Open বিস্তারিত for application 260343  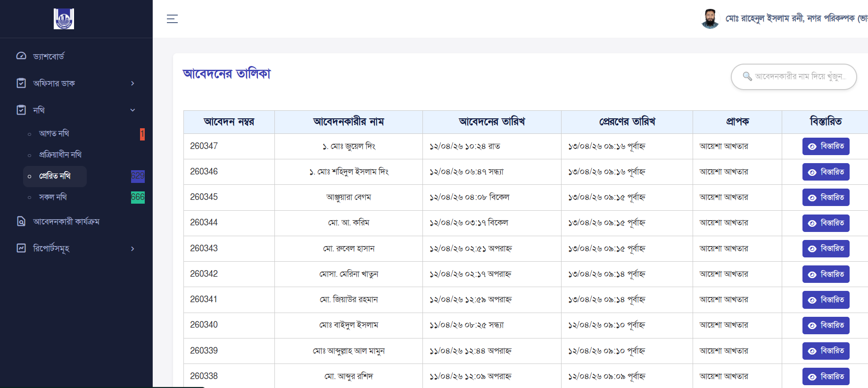click(826, 248)
